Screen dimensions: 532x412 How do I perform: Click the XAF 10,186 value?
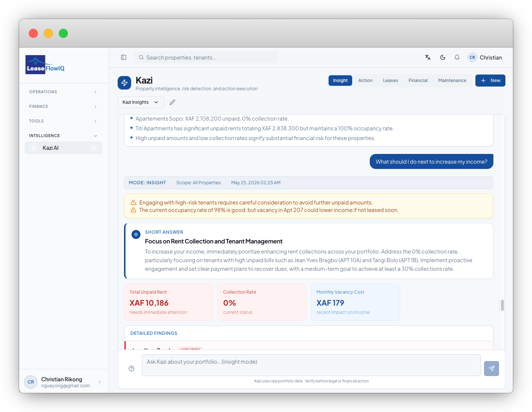pos(149,303)
